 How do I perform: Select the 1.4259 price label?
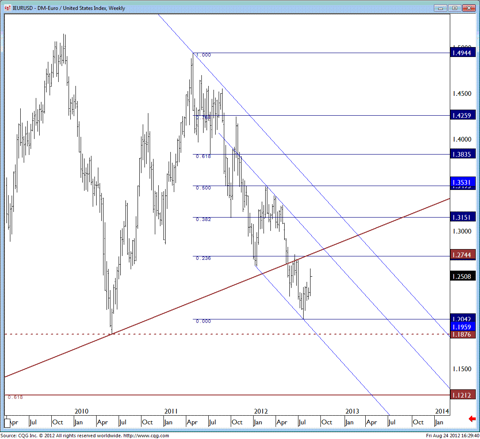(x=463, y=116)
